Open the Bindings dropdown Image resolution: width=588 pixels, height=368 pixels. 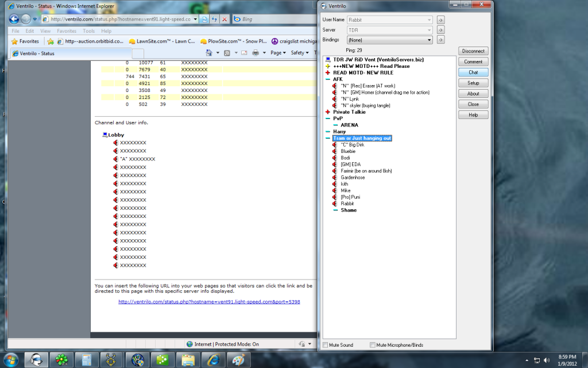click(429, 40)
